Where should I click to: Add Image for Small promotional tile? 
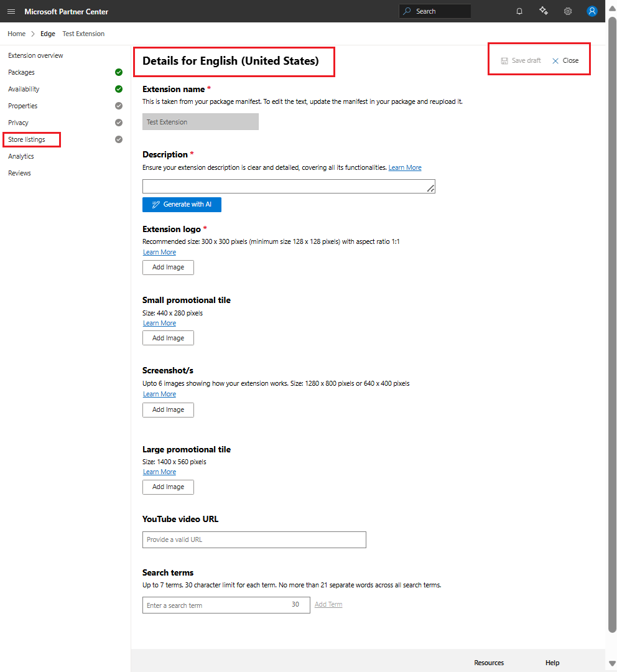pos(168,338)
